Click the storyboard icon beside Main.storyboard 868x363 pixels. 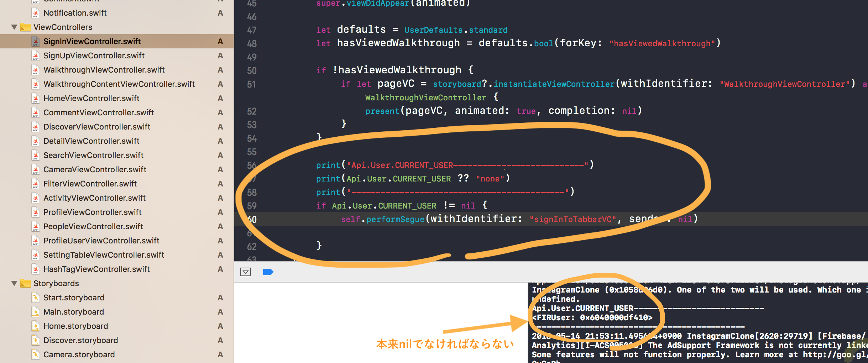click(35, 312)
